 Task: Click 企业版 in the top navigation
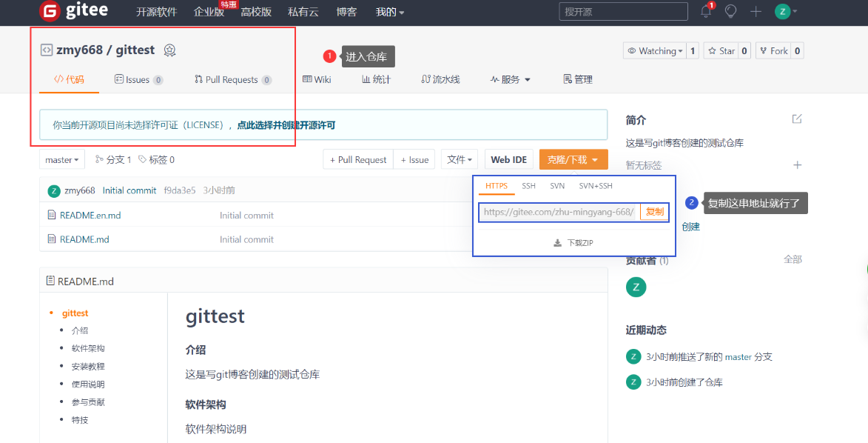[x=209, y=12]
